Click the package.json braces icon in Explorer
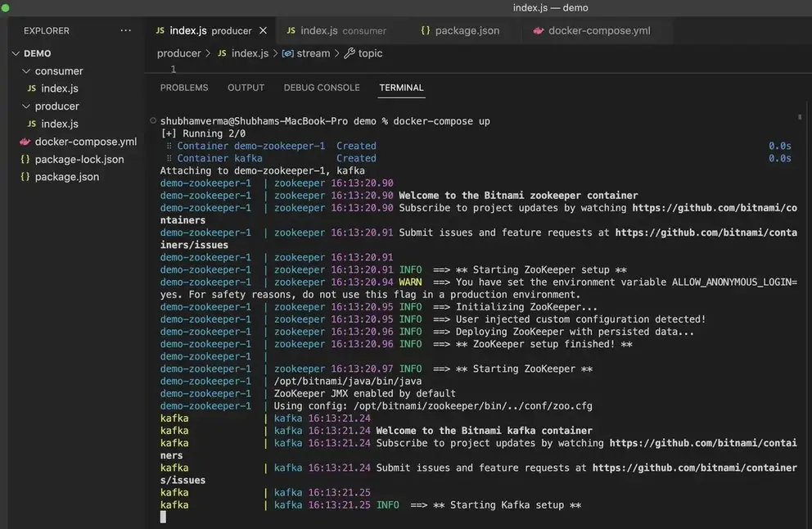This screenshot has width=812, height=529. click(25, 177)
